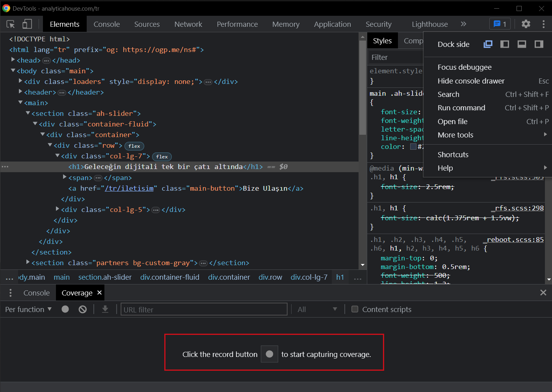Open _rfs.scss:298 source link
Viewport: 552px width, 392px height.
point(517,208)
